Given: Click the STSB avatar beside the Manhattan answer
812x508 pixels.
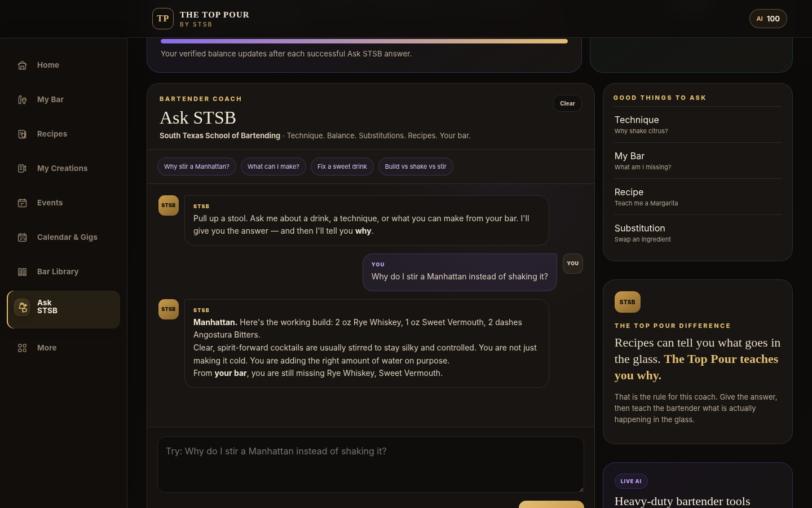Looking at the screenshot, I should click(169, 309).
